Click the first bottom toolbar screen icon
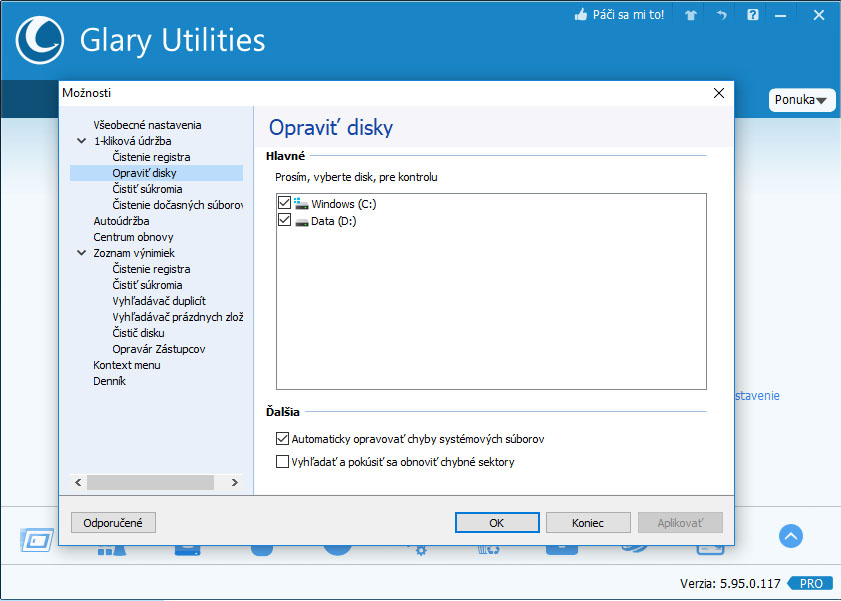Viewport: 841px width, 601px height. click(x=37, y=541)
